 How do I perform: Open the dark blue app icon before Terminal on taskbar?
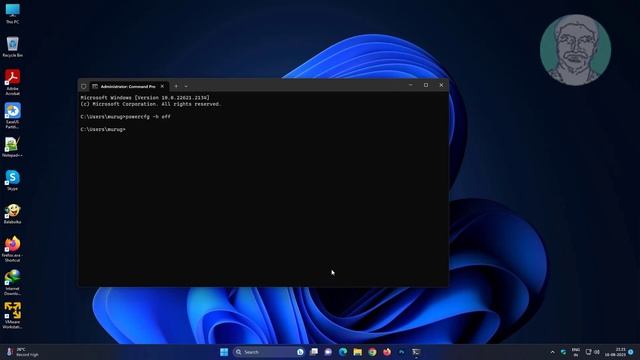402,352
